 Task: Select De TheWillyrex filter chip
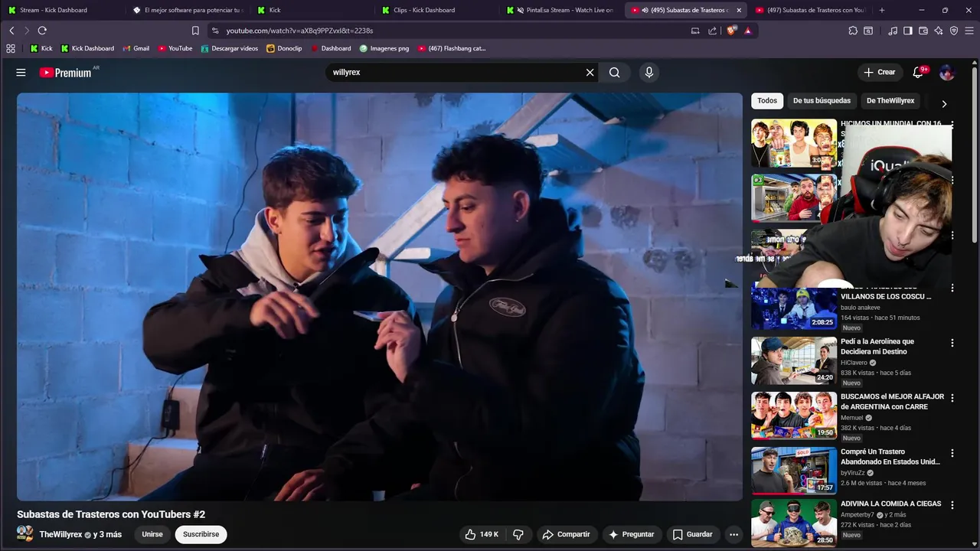[890, 101]
